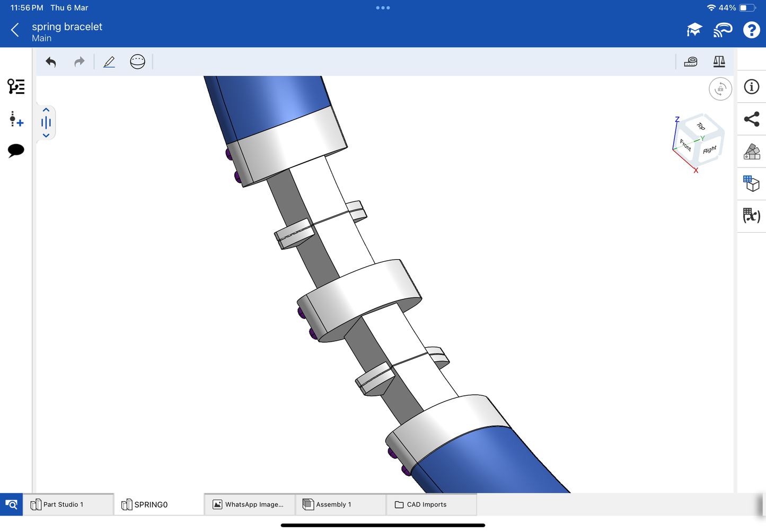Open the Measure tool
The height and width of the screenshot is (532, 766).
[x=691, y=62]
